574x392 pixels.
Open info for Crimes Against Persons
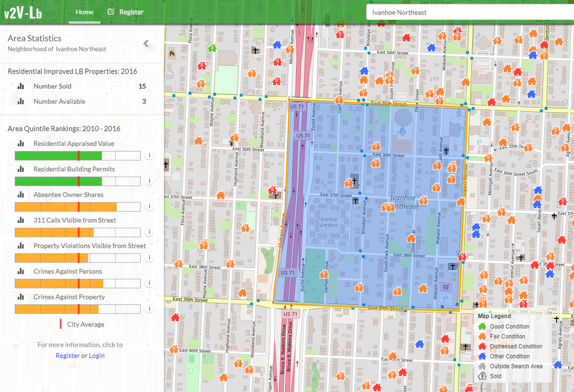149,283
